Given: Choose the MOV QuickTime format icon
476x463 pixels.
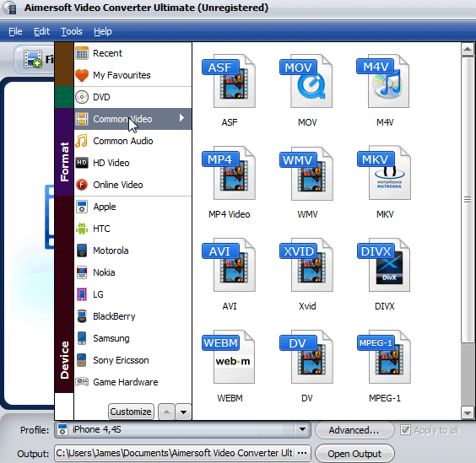Looking at the screenshot, I should [x=306, y=81].
